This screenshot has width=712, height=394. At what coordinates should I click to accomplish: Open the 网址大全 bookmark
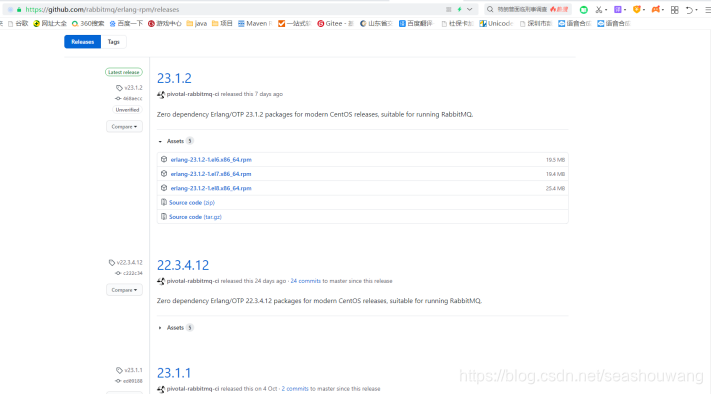[x=50, y=24]
